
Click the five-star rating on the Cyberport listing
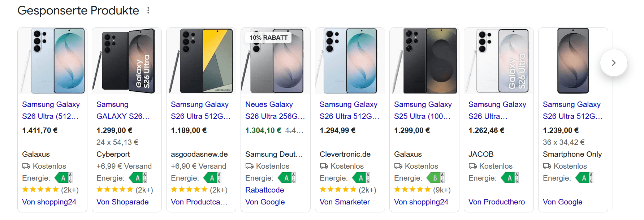click(115, 189)
